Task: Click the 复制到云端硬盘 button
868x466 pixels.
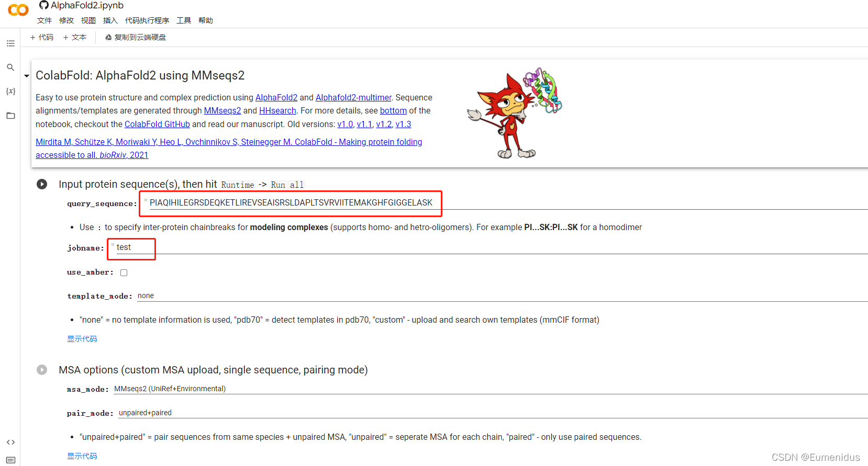Action: (136, 37)
